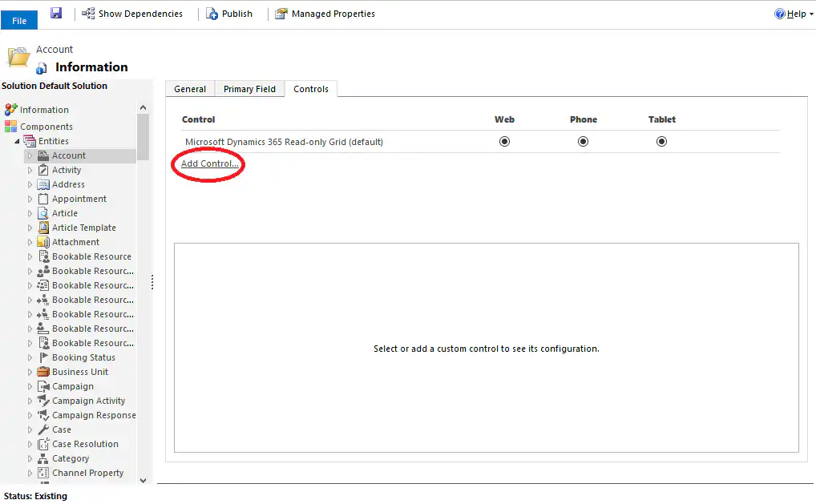The height and width of the screenshot is (504, 816).
Task: Click the down arrow of the entities scrollbar
Action: (144, 479)
